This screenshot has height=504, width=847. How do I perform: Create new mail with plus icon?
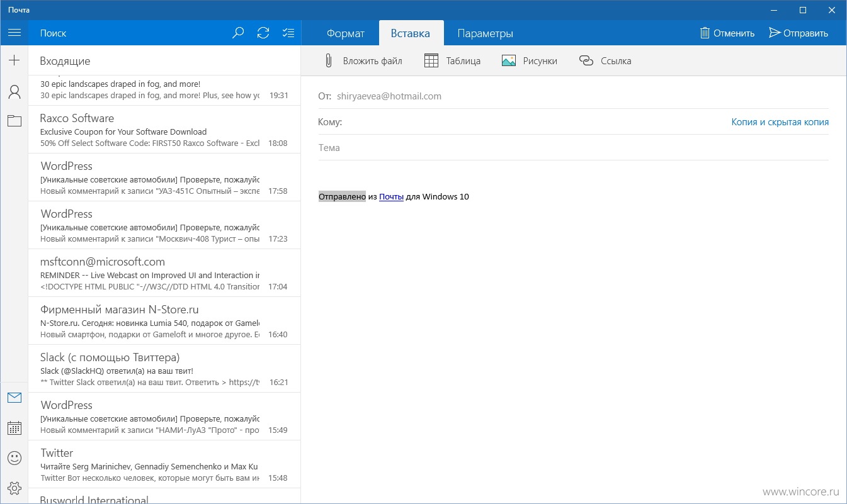14,60
